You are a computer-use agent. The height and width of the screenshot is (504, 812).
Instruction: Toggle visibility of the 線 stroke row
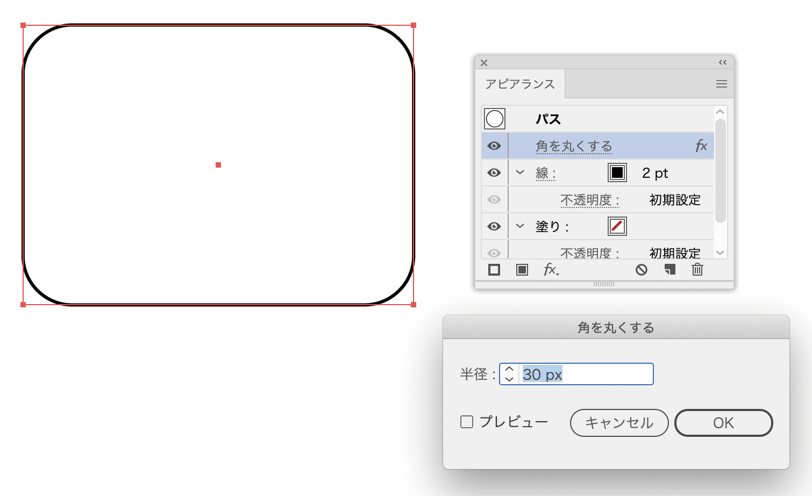[x=494, y=173]
